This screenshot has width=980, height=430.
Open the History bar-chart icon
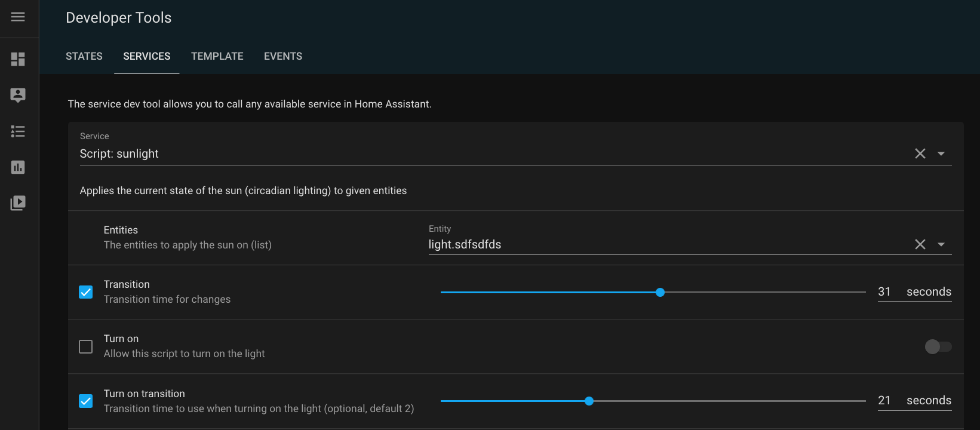click(x=19, y=167)
